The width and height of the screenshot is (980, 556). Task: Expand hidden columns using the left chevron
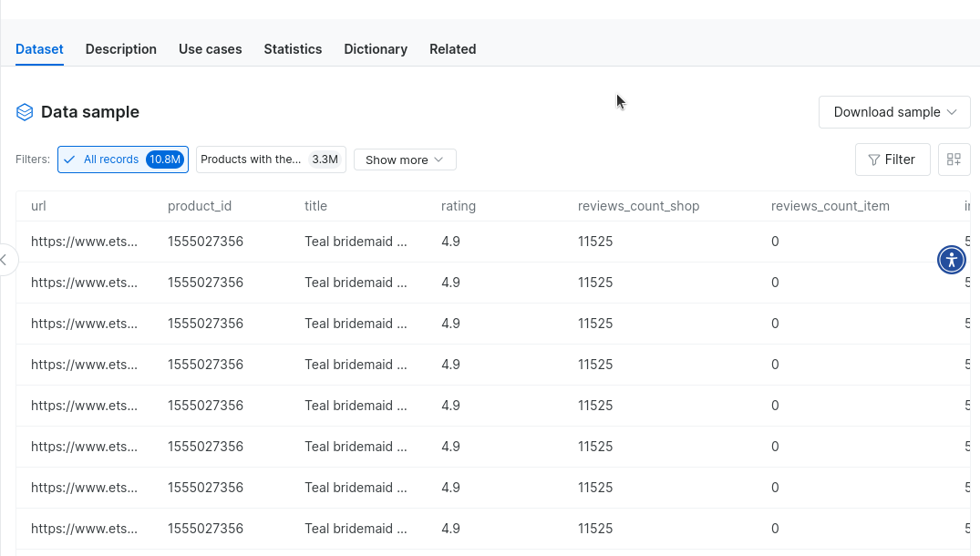pyautogui.click(x=5, y=260)
